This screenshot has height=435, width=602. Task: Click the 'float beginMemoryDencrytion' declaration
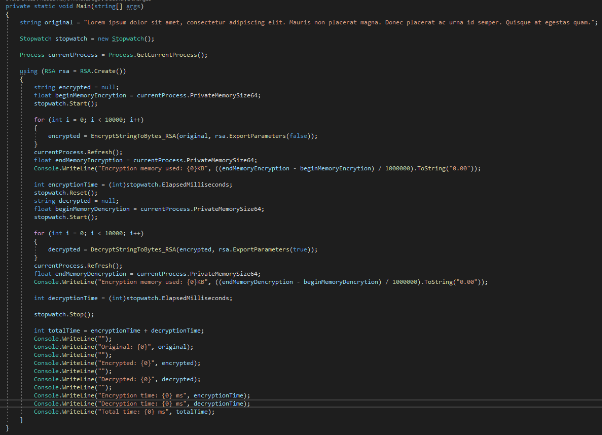[149, 209]
